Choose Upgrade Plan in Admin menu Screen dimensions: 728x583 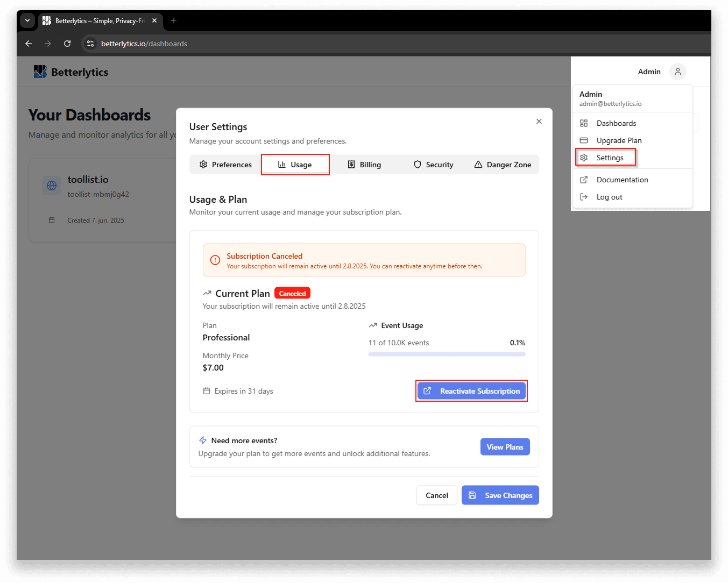point(632,140)
